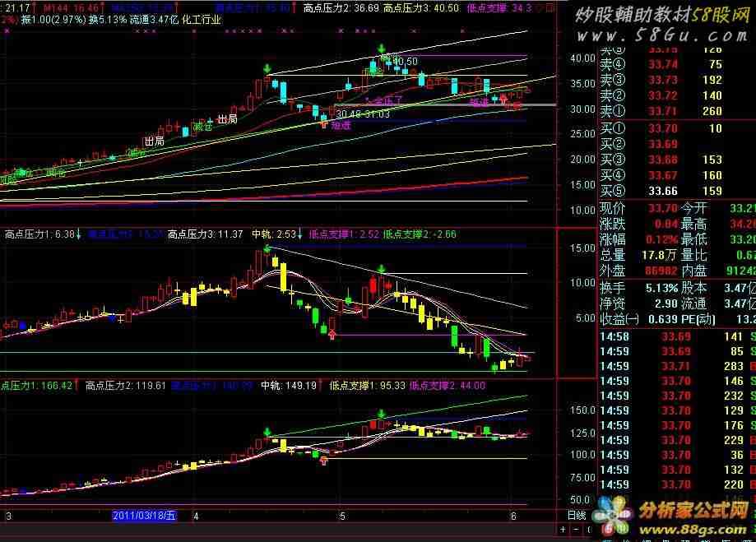756x542 pixels.
Task: Select the 低点支撑1: 95.33 readout
Action: pos(367,386)
